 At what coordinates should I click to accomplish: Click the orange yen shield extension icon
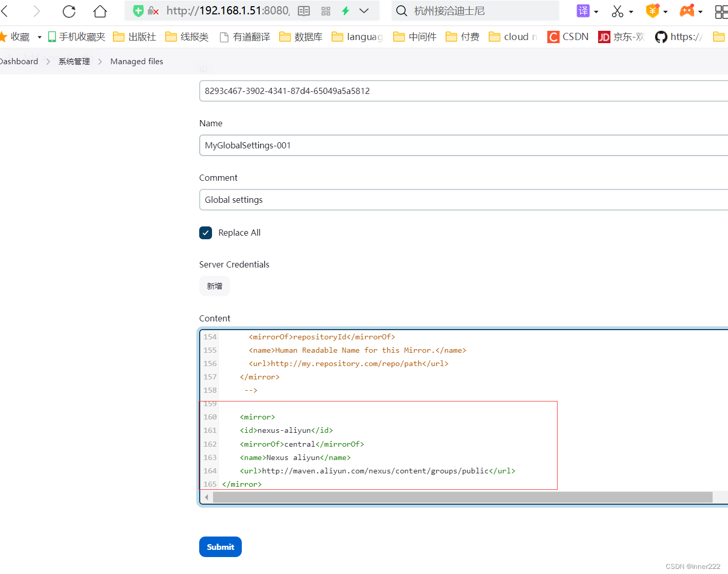[x=653, y=11]
